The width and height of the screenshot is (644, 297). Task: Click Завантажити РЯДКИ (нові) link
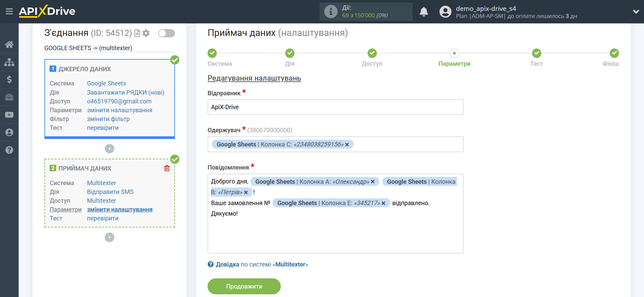125,93
